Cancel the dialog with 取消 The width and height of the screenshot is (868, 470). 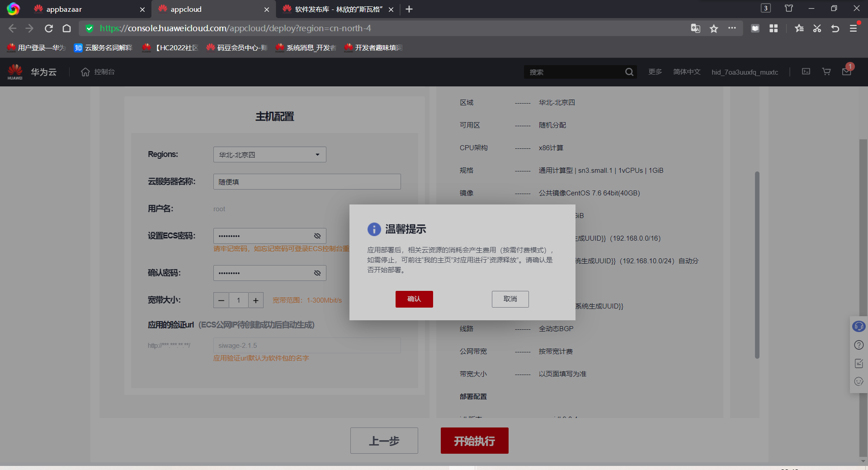pos(510,299)
